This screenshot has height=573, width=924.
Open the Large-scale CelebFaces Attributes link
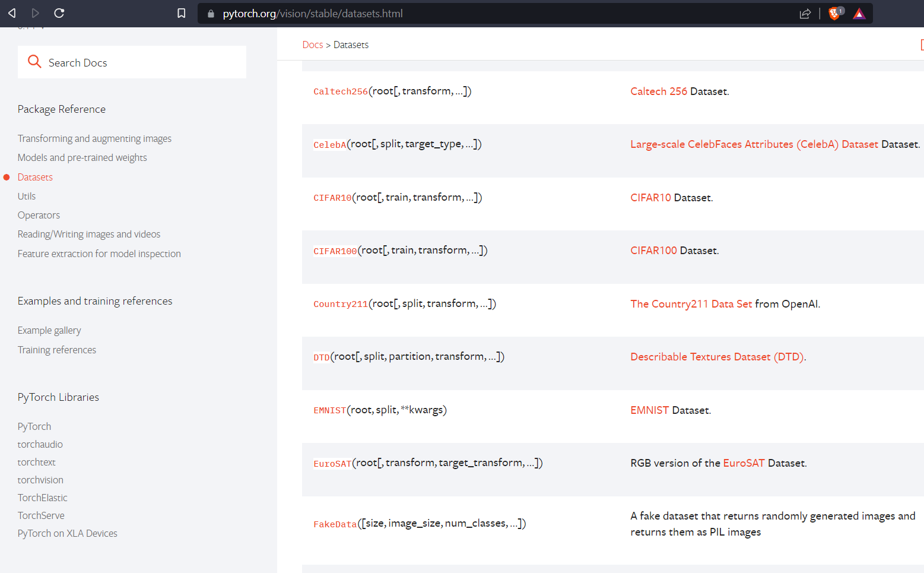point(754,144)
